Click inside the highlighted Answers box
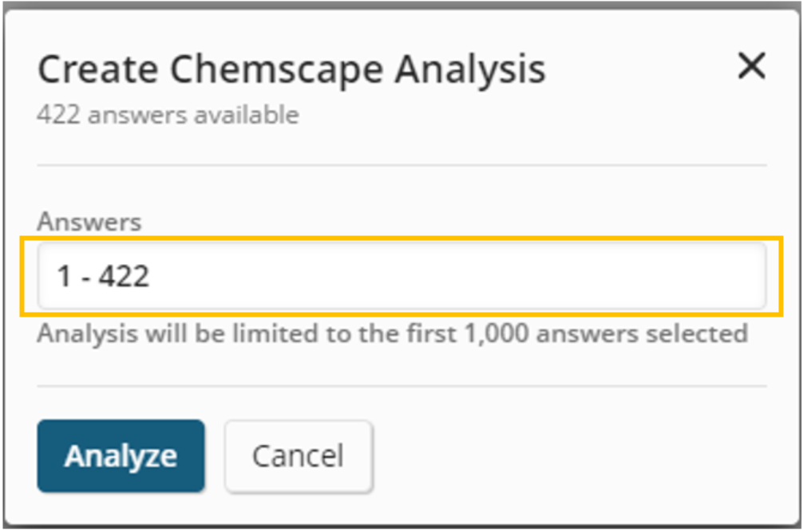Viewport: 803px width, 532px height. pyautogui.click(x=401, y=276)
